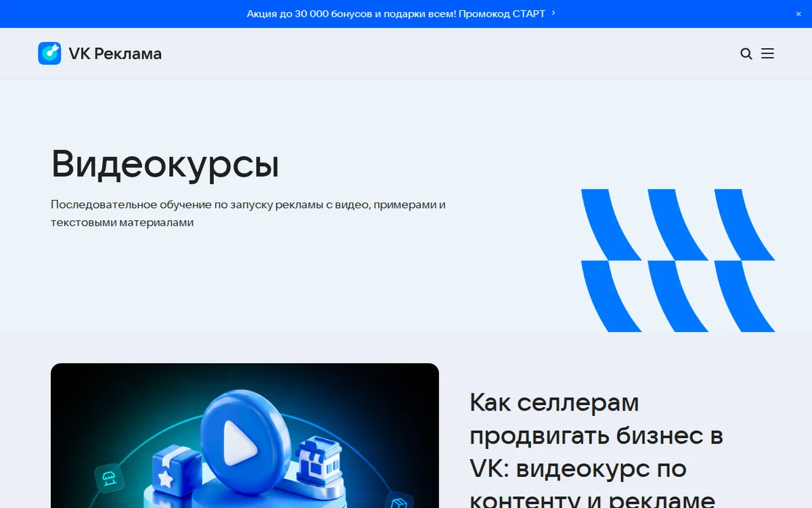This screenshot has height=508, width=812.
Task: Click the 'VK Реклама' brand text
Action: [x=115, y=54]
